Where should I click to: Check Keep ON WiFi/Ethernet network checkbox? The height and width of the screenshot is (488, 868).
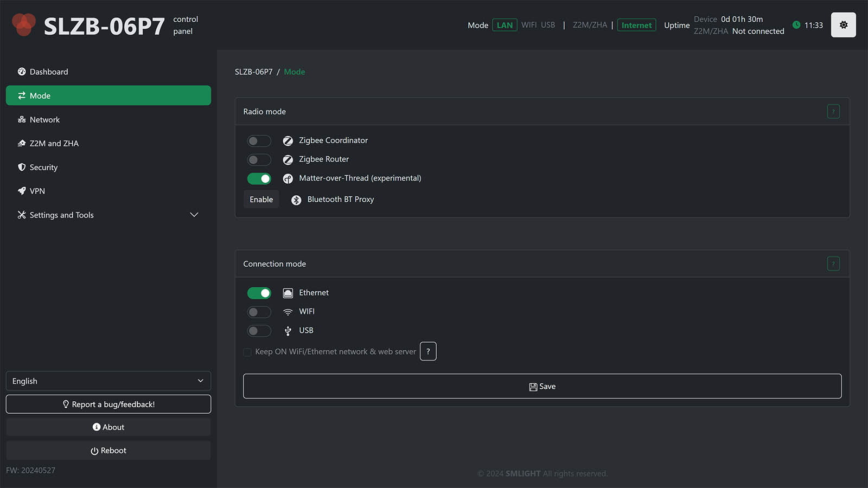(x=247, y=352)
